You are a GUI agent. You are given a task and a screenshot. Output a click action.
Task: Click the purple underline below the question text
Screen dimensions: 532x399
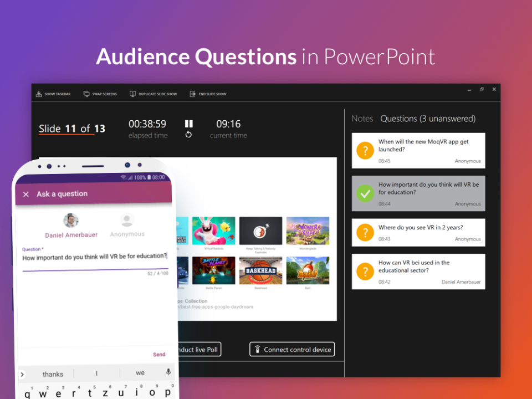click(94, 269)
